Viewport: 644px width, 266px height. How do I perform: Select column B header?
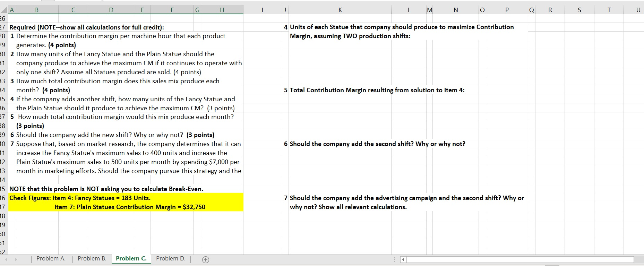pyautogui.click(x=37, y=10)
